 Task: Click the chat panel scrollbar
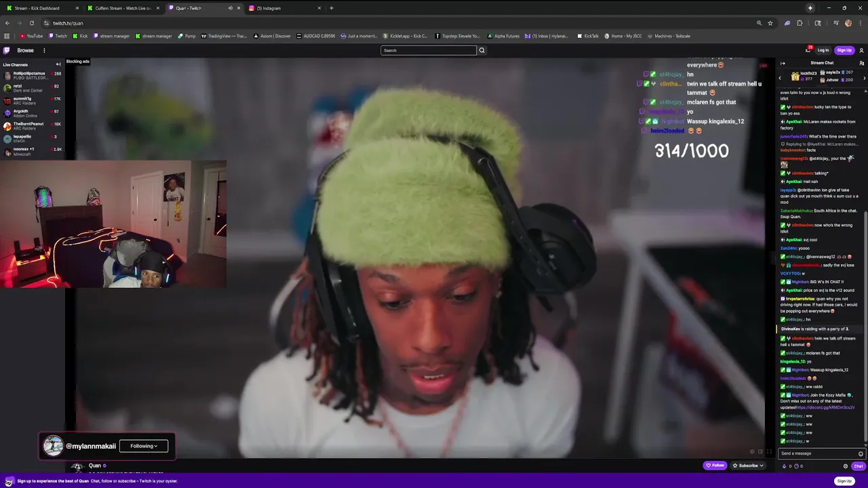865,325
